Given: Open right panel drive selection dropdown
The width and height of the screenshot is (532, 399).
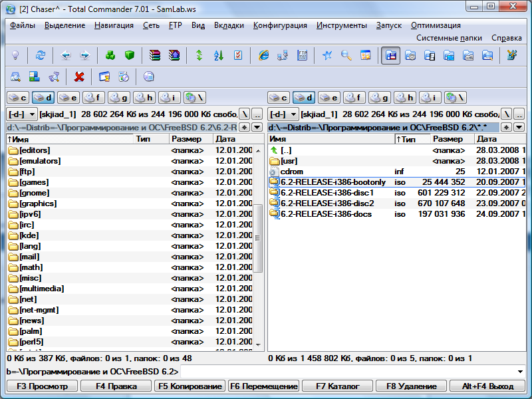Looking at the screenshot, I should coord(283,114).
